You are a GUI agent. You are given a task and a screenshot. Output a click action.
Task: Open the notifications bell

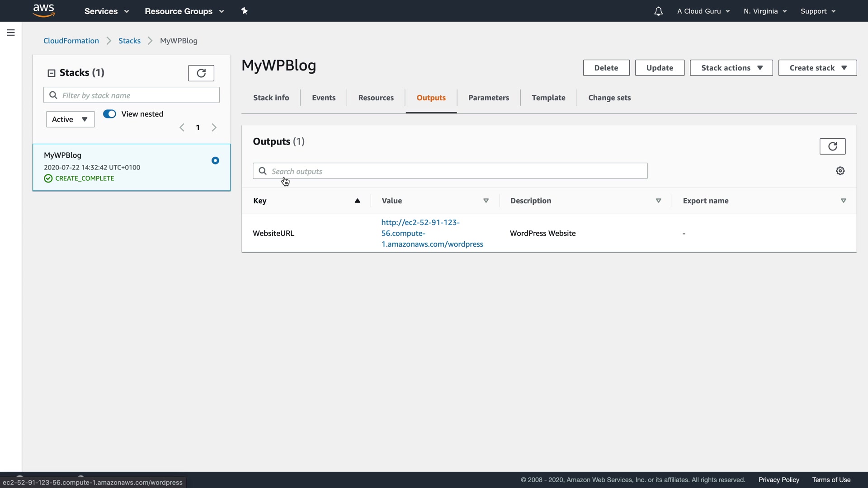pyautogui.click(x=658, y=11)
